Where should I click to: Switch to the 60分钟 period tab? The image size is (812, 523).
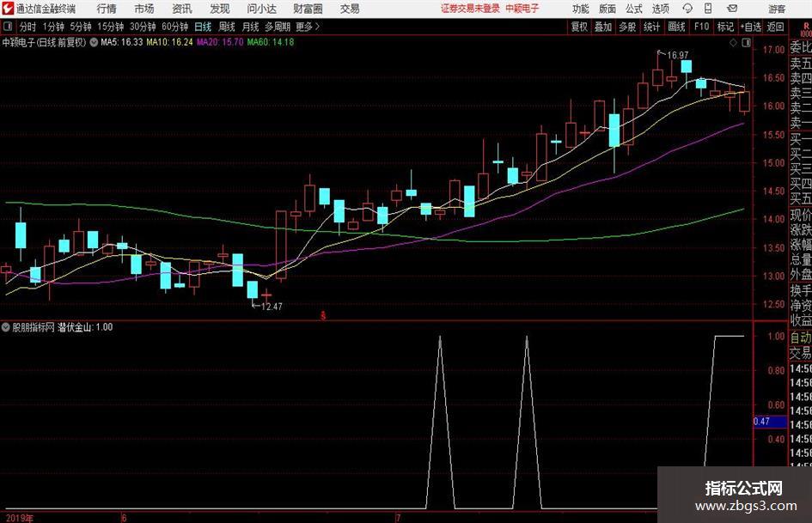(x=174, y=27)
